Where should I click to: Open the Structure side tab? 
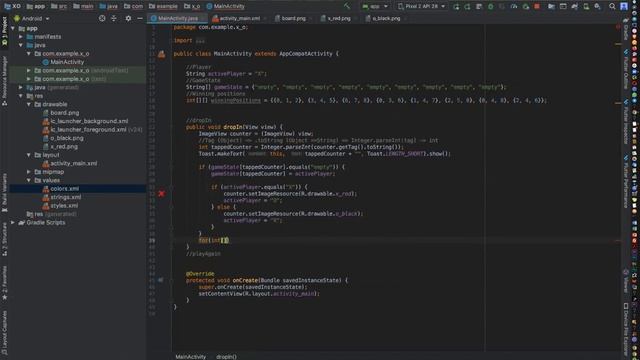(x=4, y=239)
